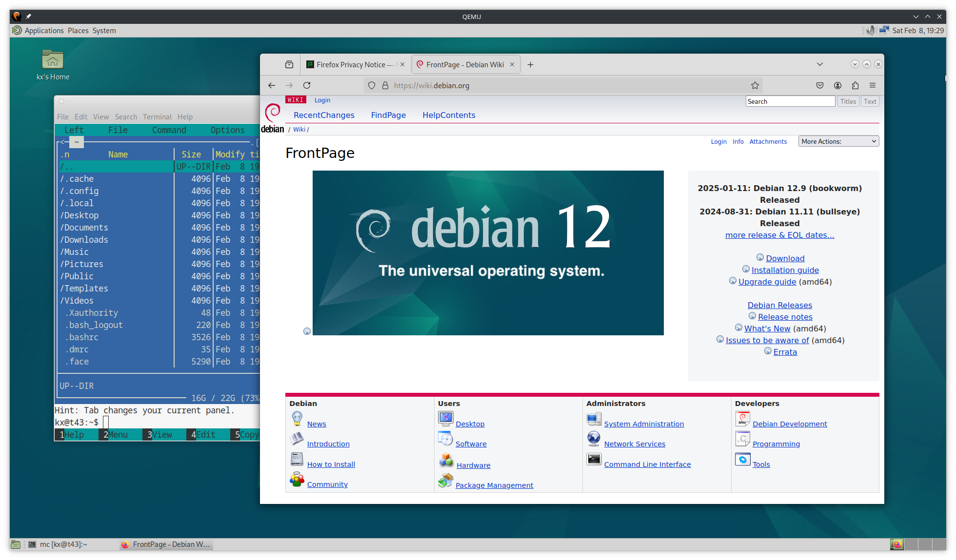Image resolution: width=956 pixels, height=560 pixels.
Task: Open the Firefox hamburger application menu
Action: [x=873, y=85]
